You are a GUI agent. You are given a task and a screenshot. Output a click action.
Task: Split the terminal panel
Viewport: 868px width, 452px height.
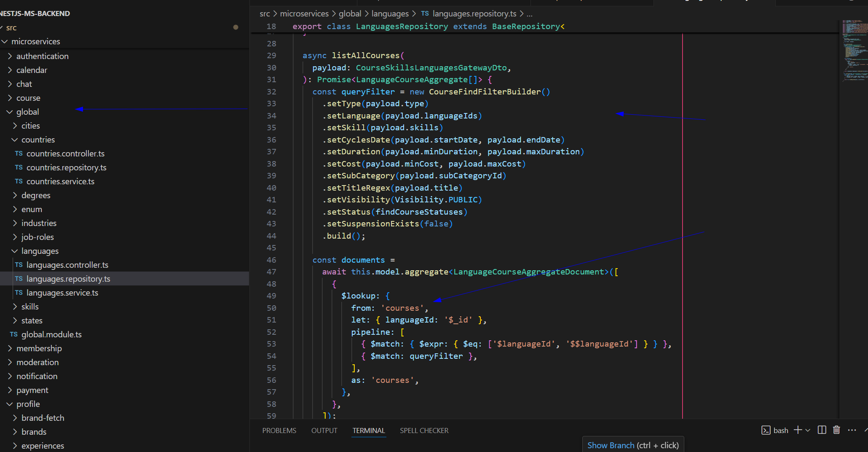(822, 430)
